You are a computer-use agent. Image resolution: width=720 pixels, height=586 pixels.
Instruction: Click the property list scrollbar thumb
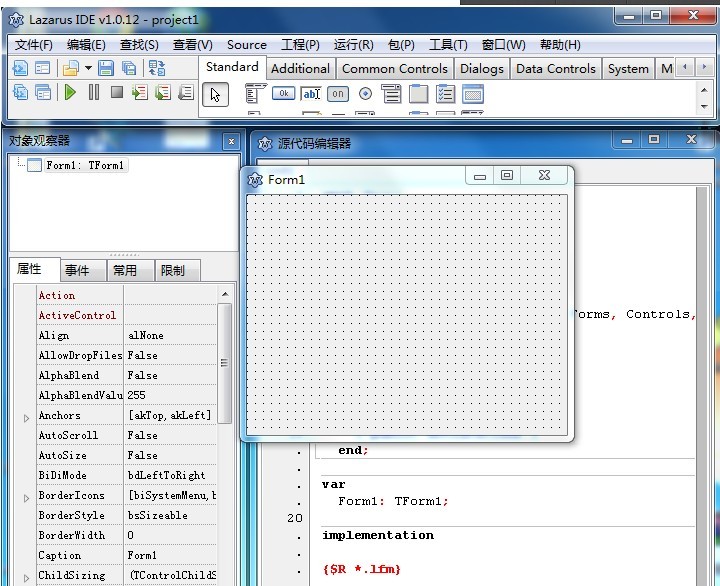pyautogui.click(x=224, y=363)
